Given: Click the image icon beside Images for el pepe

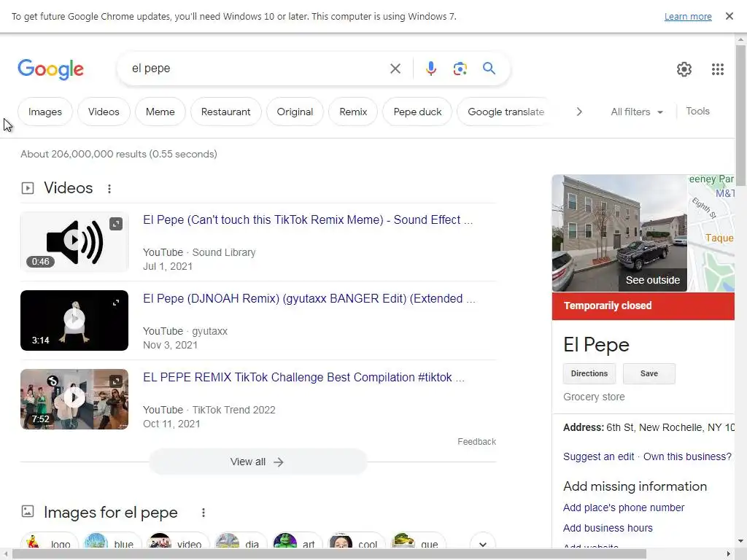Looking at the screenshot, I should pyautogui.click(x=28, y=511).
